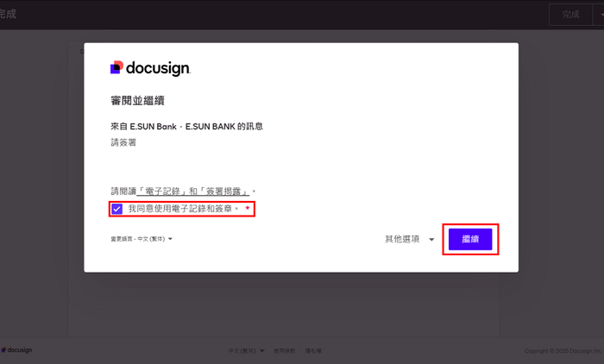Click the red required asterisk beside the checkbox
The width and height of the screenshot is (604, 364).
pos(247,209)
